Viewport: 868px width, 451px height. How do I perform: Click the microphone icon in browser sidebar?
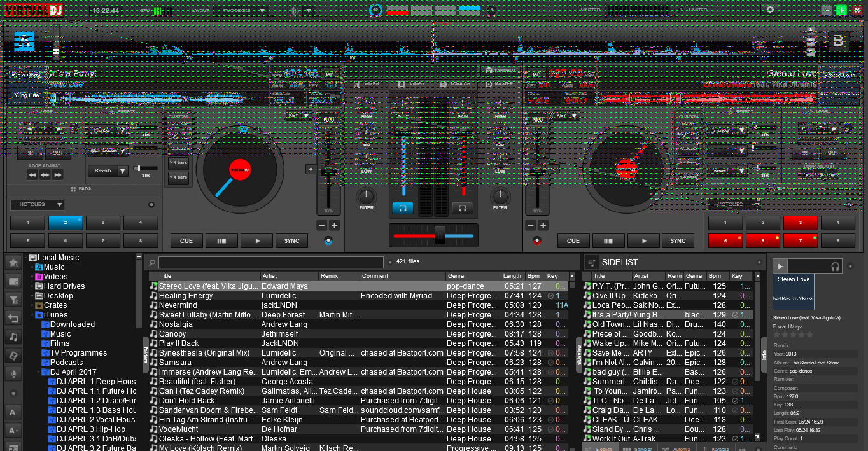[13, 373]
